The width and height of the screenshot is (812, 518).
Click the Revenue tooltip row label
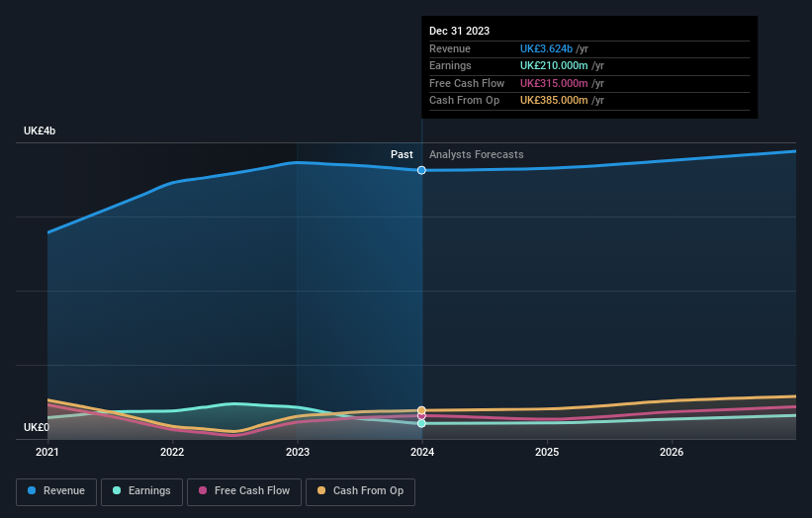pos(450,48)
